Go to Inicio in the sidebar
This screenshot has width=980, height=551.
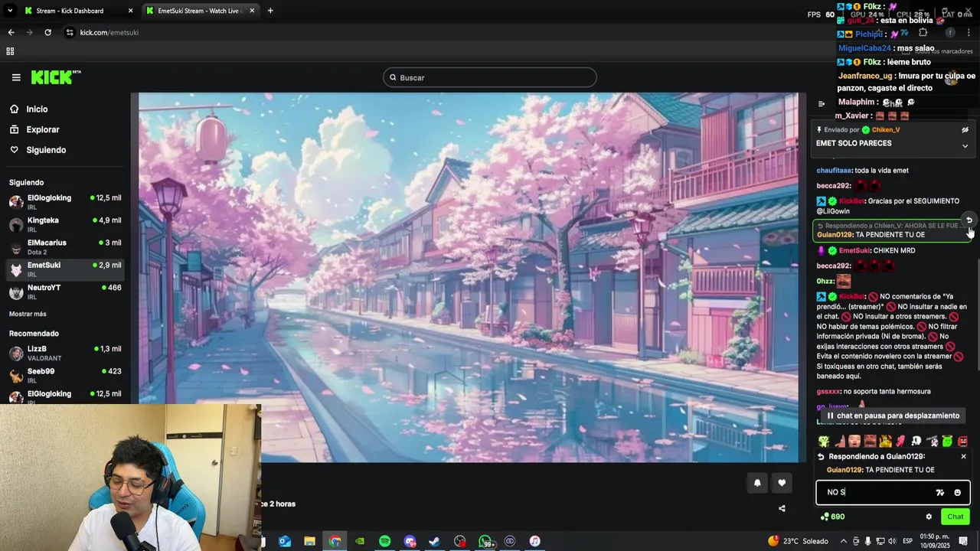pyautogui.click(x=37, y=109)
